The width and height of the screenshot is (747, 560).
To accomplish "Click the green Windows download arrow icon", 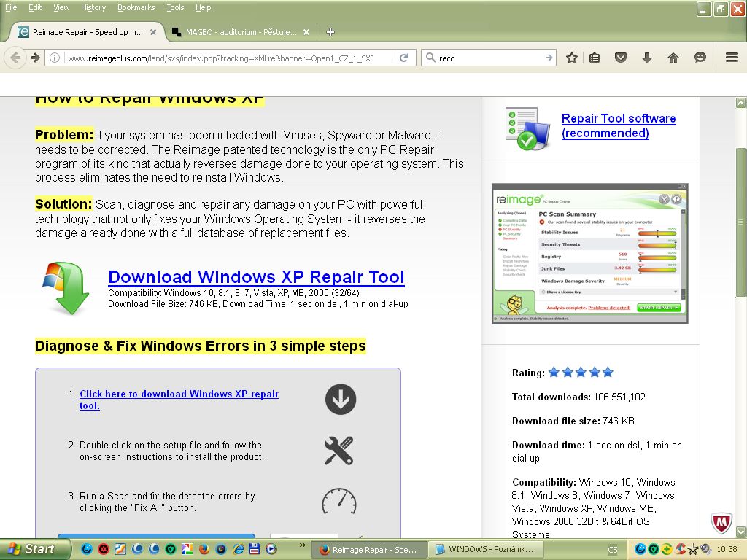I will (66, 287).
